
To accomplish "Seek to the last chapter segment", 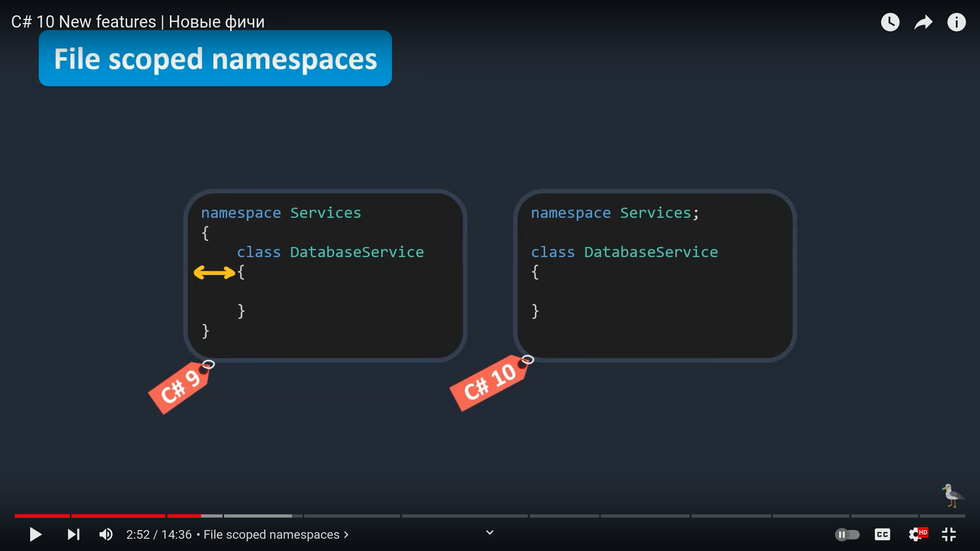I will click(x=942, y=516).
